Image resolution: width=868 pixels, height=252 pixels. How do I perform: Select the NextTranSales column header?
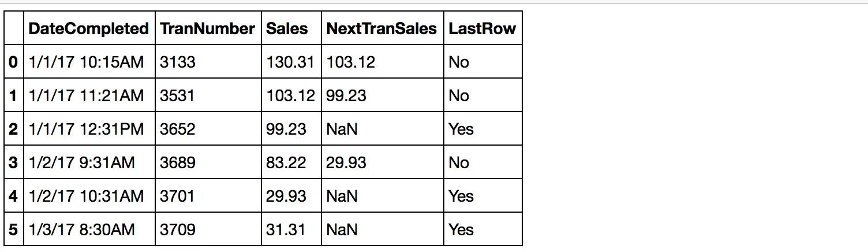pos(381,29)
